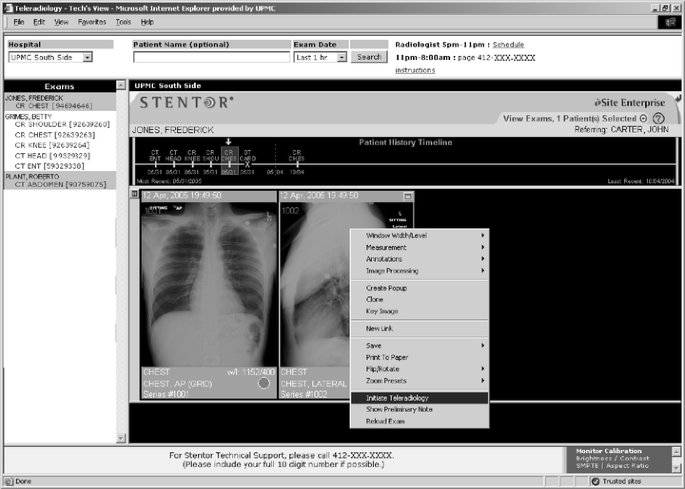Select CR CHEST [92639263] exam
The height and width of the screenshot is (489, 685).
tap(55, 135)
